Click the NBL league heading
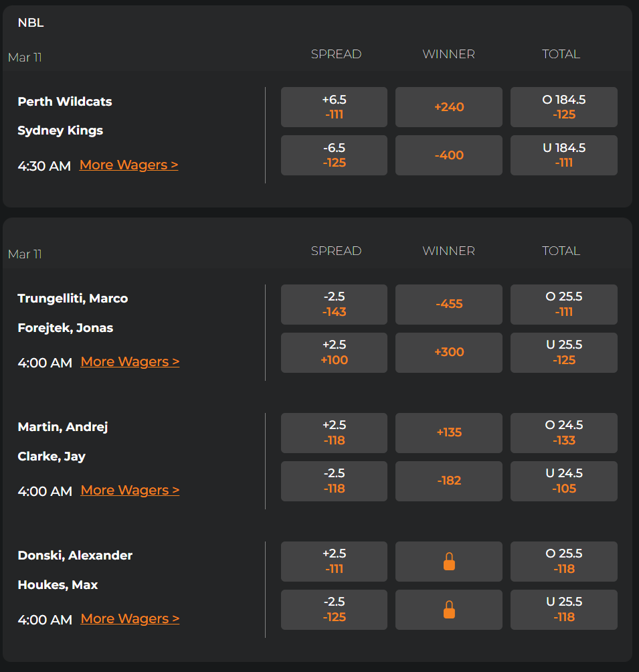Screen dimensions: 639x672 31,23
